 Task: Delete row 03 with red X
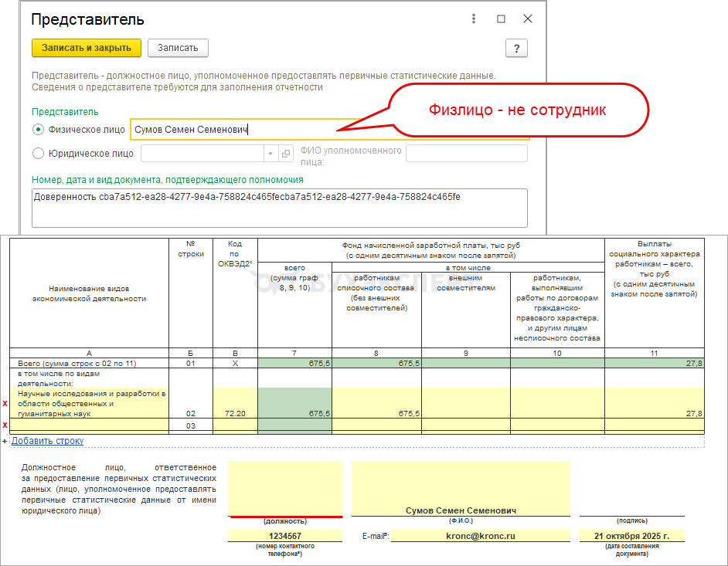click(x=5, y=425)
